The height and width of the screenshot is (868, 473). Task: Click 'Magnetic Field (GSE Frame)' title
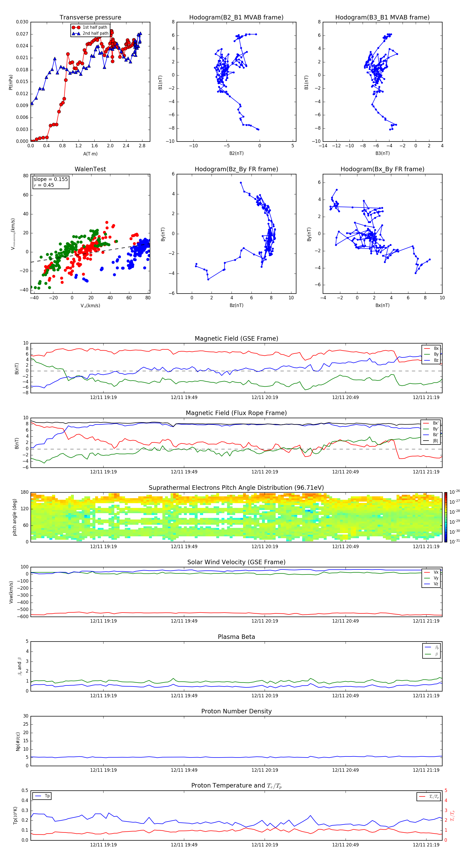tap(236, 339)
